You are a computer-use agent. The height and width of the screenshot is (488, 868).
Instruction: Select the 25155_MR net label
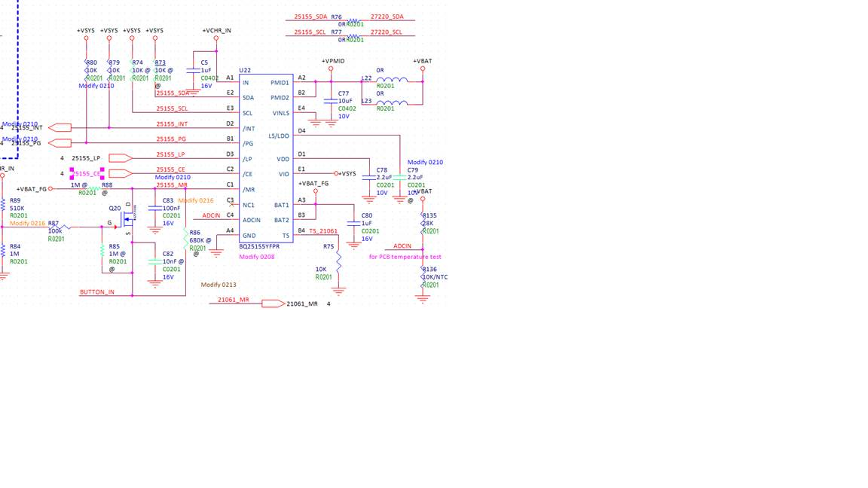point(172,185)
